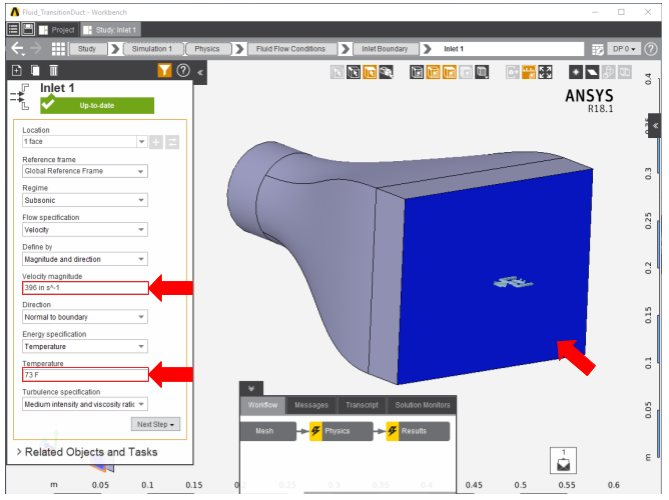The image size is (669, 500).
Task: Open the cube view options dropdown icon
Action: tap(482, 72)
